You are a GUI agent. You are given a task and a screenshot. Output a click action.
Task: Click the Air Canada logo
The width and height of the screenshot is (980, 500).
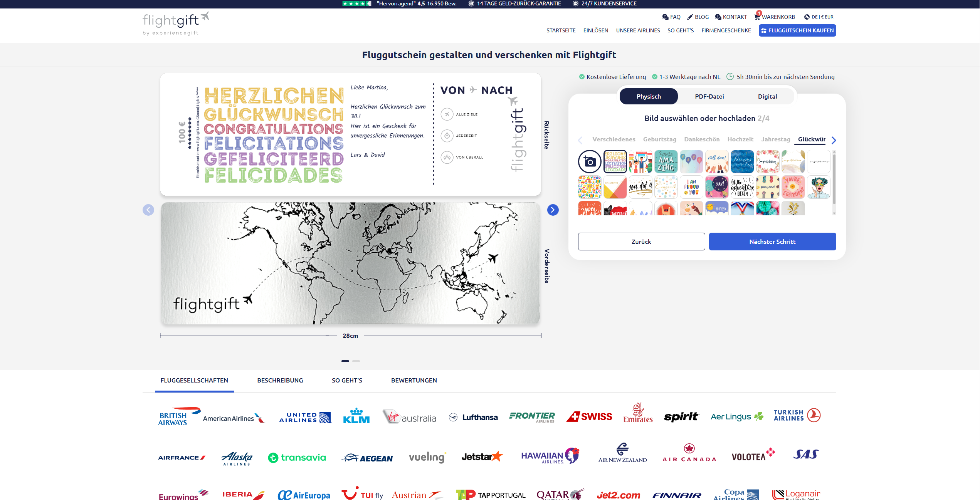coord(689,453)
